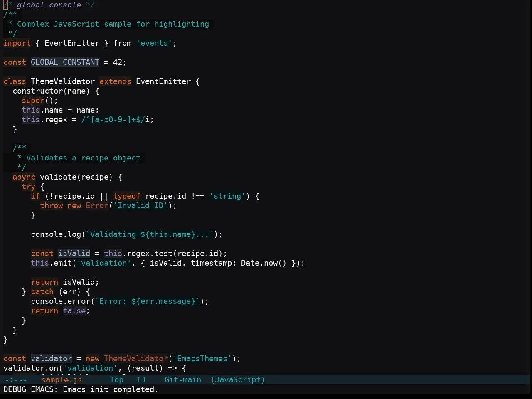
Task: Click 'validate(recipe)' method name
Action: click(x=76, y=177)
